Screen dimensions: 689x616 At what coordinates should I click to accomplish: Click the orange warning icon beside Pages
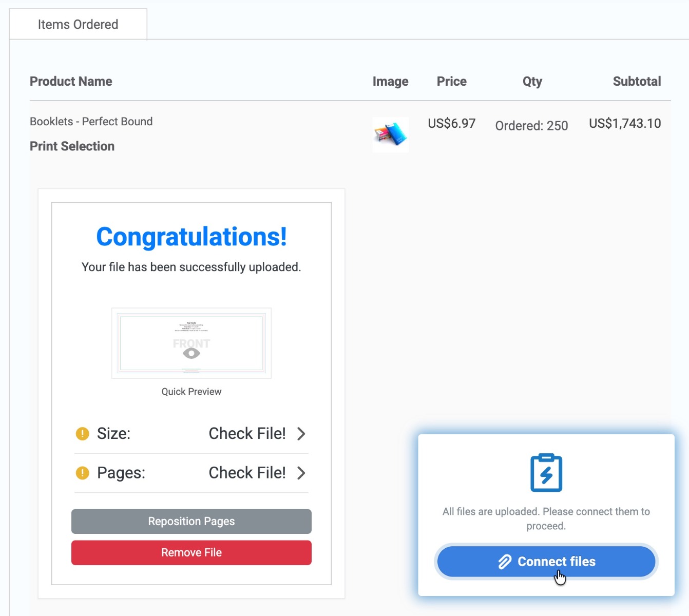click(x=81, y=473)
